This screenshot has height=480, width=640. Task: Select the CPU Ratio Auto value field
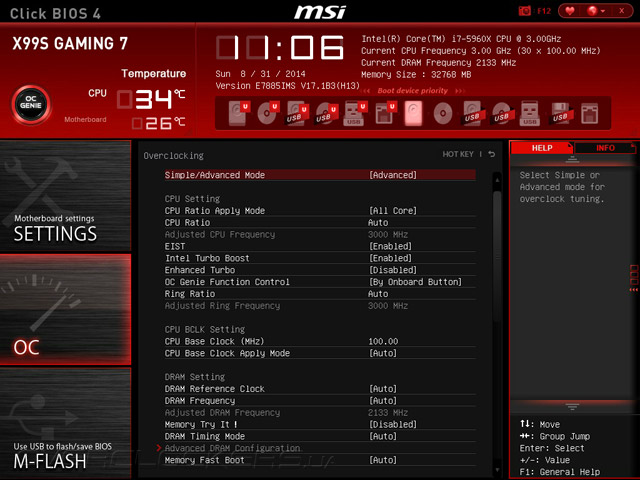(378, 222)
